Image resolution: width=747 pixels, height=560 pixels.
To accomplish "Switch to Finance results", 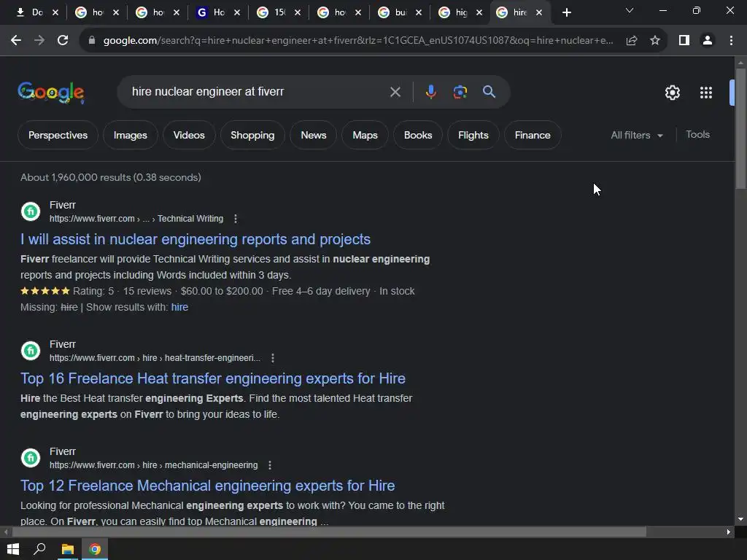I will [533, 135].
